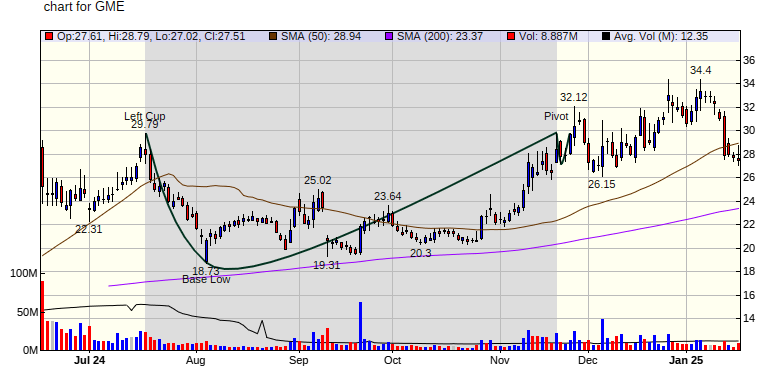This screenshot has width=780, height=376.
Task: Click the 25.02 price label
Action: click(318, 180)
